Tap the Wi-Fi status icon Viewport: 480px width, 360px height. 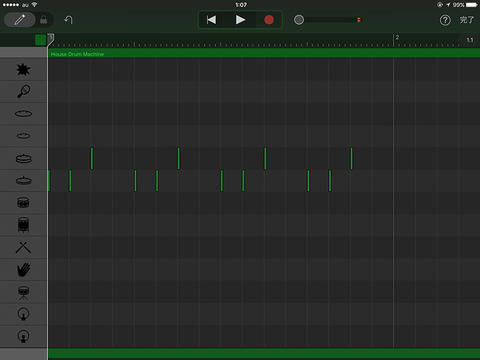pyautogui.click(x=34, y=5)
